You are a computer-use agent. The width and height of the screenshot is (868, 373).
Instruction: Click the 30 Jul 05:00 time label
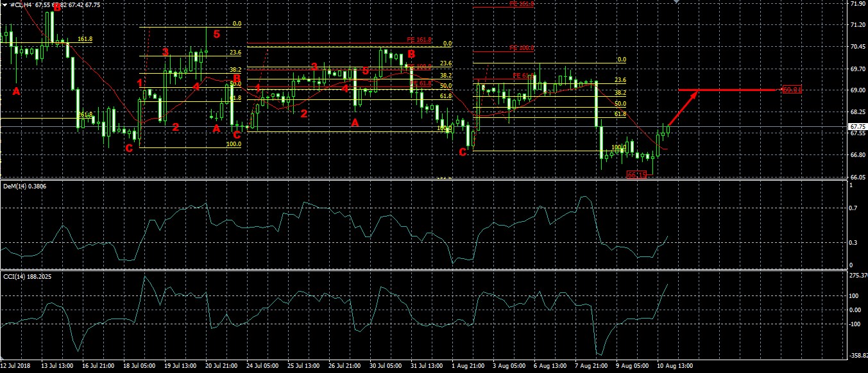coord(386,367)
